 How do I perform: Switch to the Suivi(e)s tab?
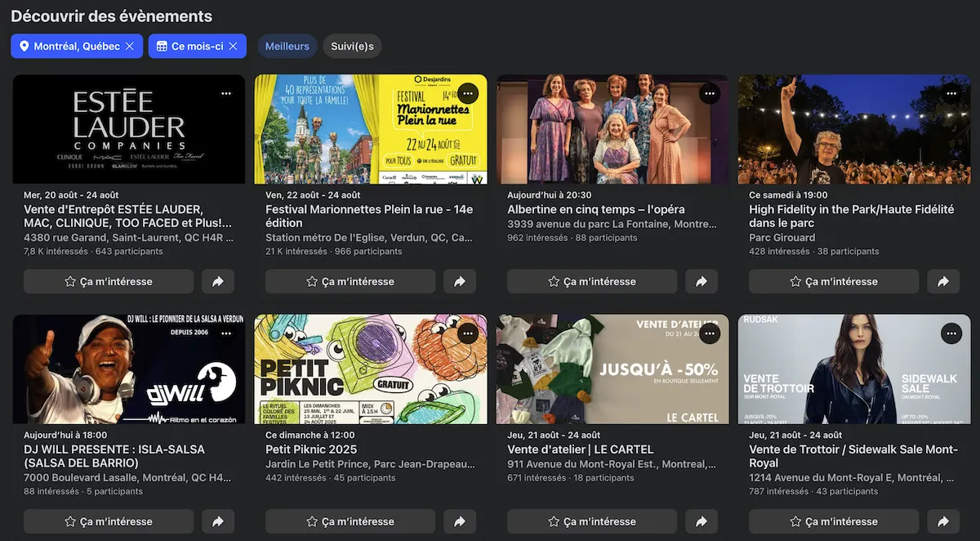352,47
